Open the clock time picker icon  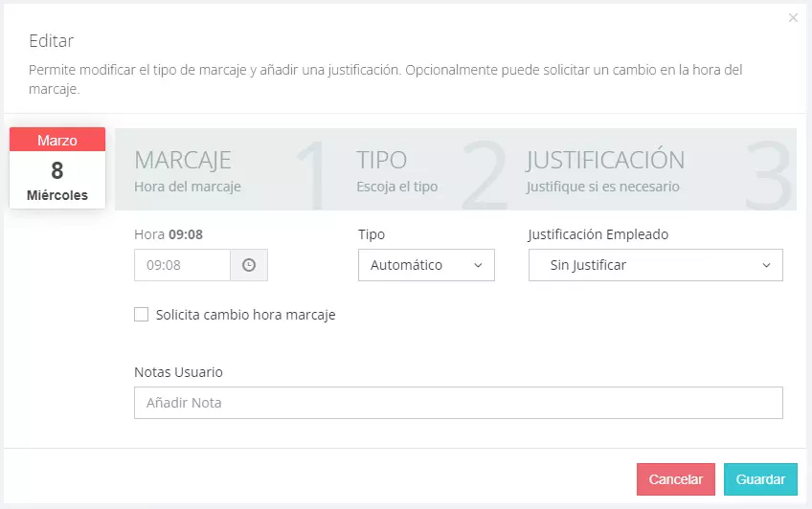pyautogui.click(x=249, y=265)
